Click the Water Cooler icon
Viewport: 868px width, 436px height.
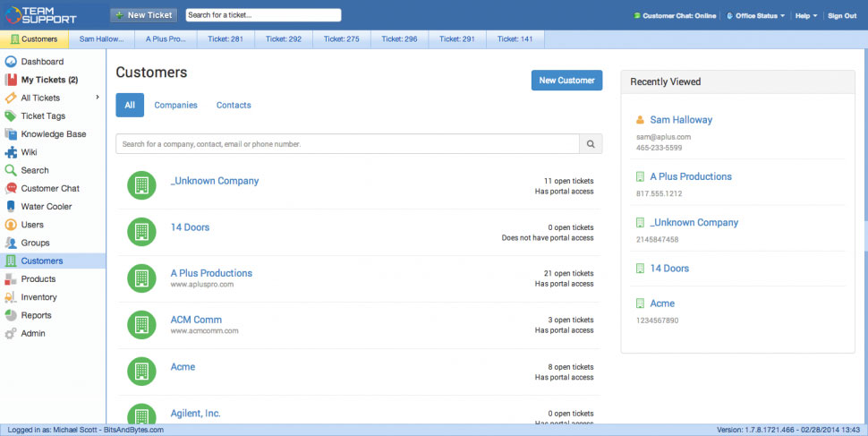11,207
